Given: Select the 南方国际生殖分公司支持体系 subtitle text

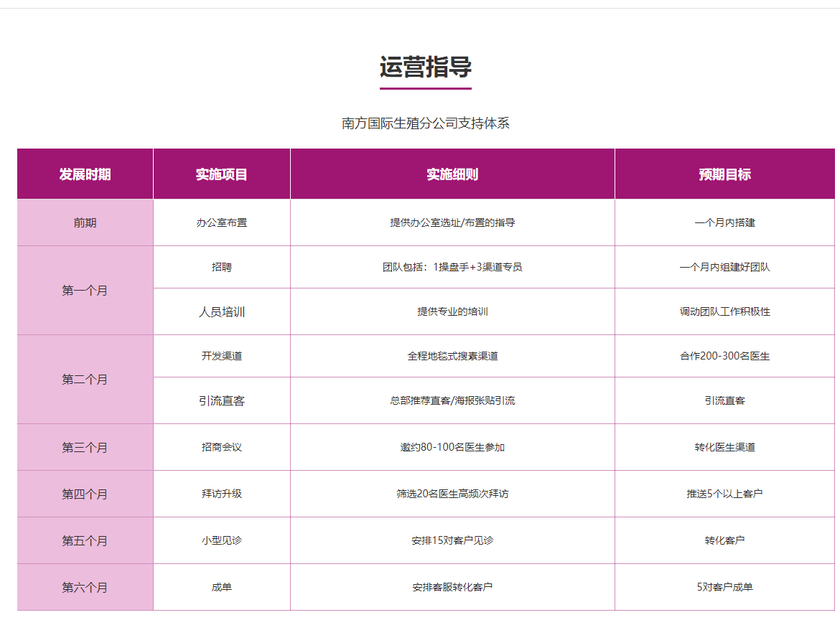Looking at the screenshot, I should (x=419, y=122).
